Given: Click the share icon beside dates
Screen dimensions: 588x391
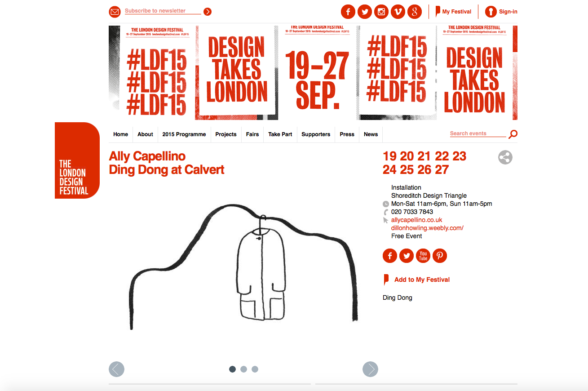Looking at the screenshot, I should pyautogui.click(x=505, y=157).
